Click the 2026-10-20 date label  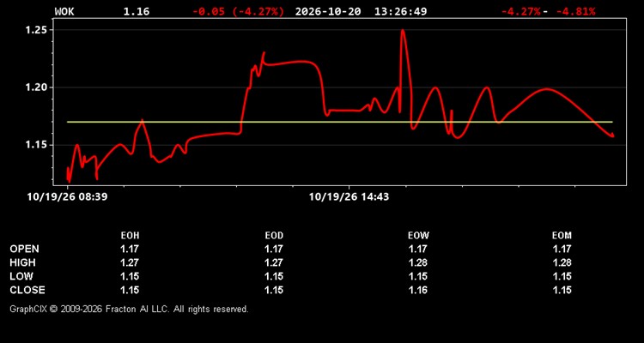(328, 11)
